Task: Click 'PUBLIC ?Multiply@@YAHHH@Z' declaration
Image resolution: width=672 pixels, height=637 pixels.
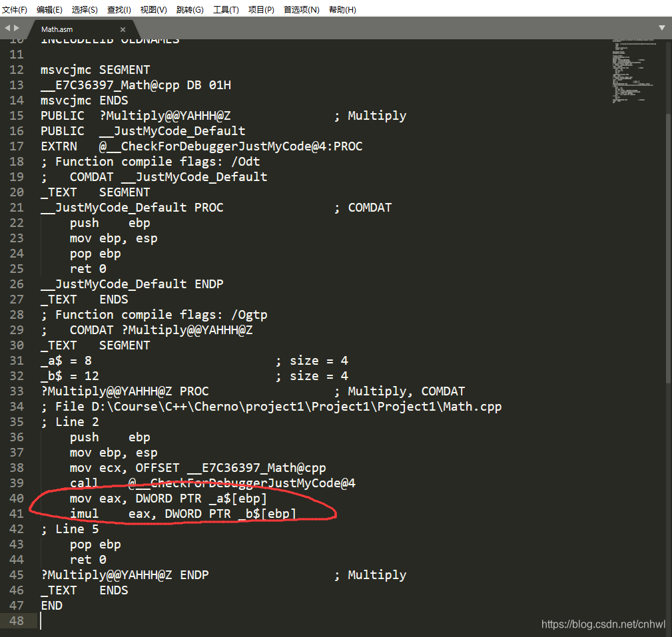Action: [x=135, y=116]
